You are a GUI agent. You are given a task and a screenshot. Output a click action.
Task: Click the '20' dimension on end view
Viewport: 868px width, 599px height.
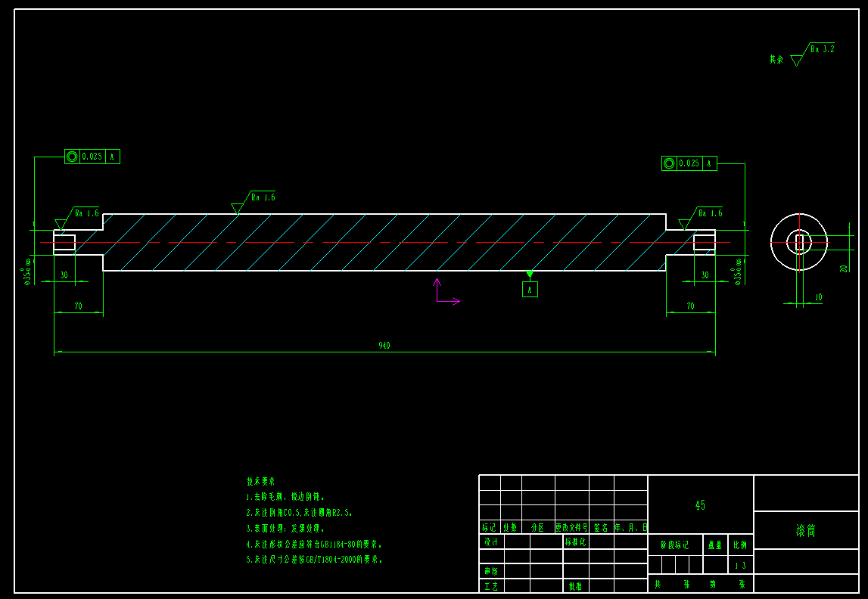click(x=844, y=268)
